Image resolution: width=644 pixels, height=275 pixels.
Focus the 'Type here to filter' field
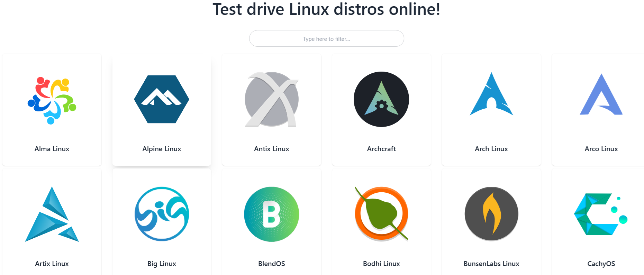(326, 38)
